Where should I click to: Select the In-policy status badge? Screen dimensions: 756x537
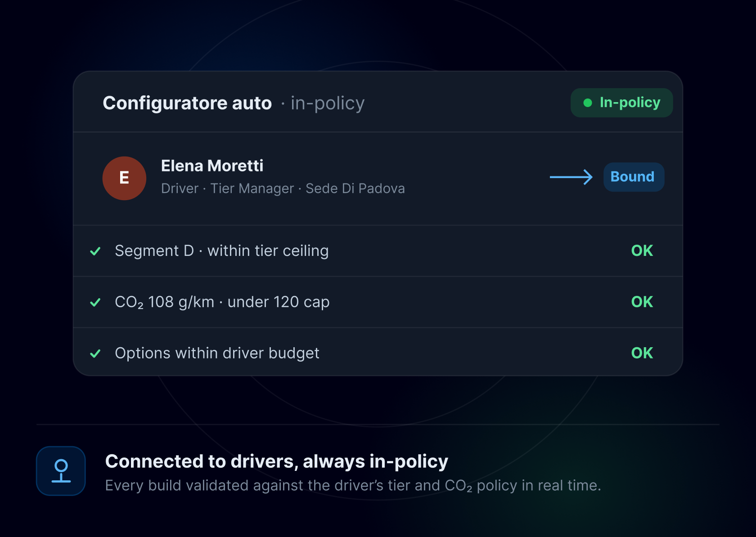click(621, 103)
